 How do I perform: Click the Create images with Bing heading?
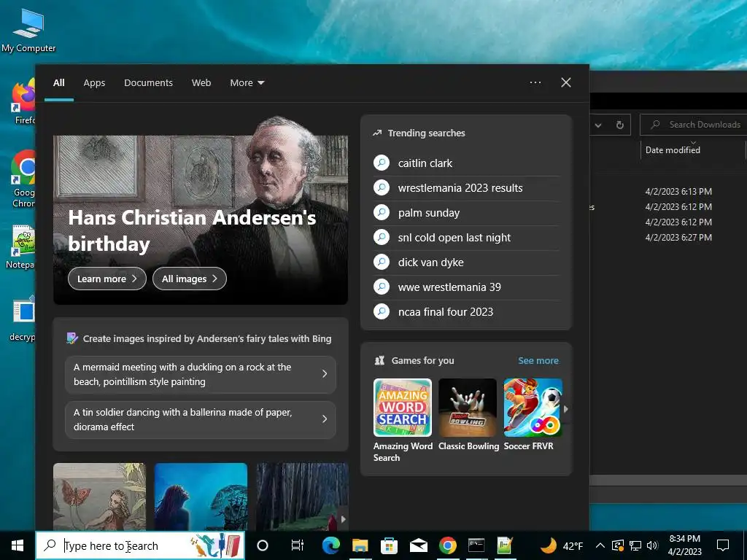[206, 338]
